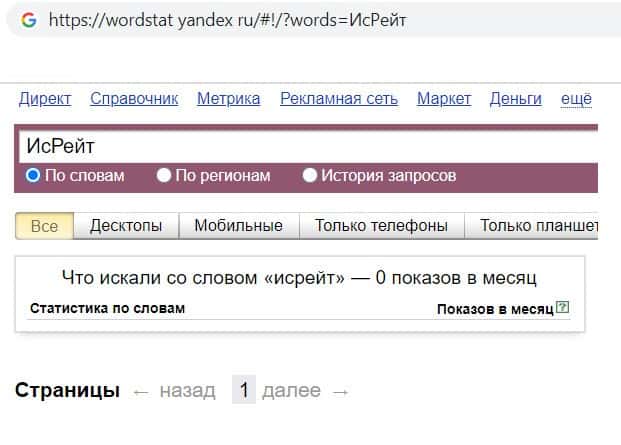
Task: Click the wordstat URL in address bar
Action: click(x=227, y=20)
